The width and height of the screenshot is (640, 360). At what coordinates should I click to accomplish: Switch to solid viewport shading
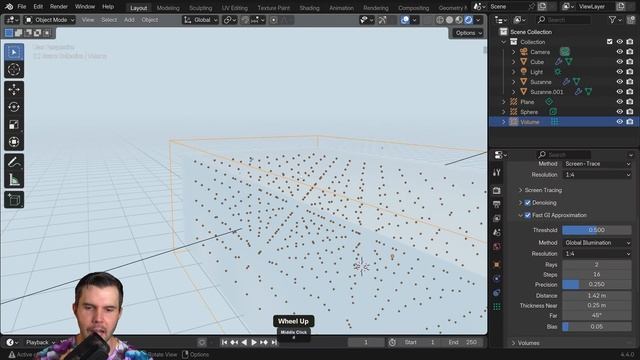coord(449,20)
